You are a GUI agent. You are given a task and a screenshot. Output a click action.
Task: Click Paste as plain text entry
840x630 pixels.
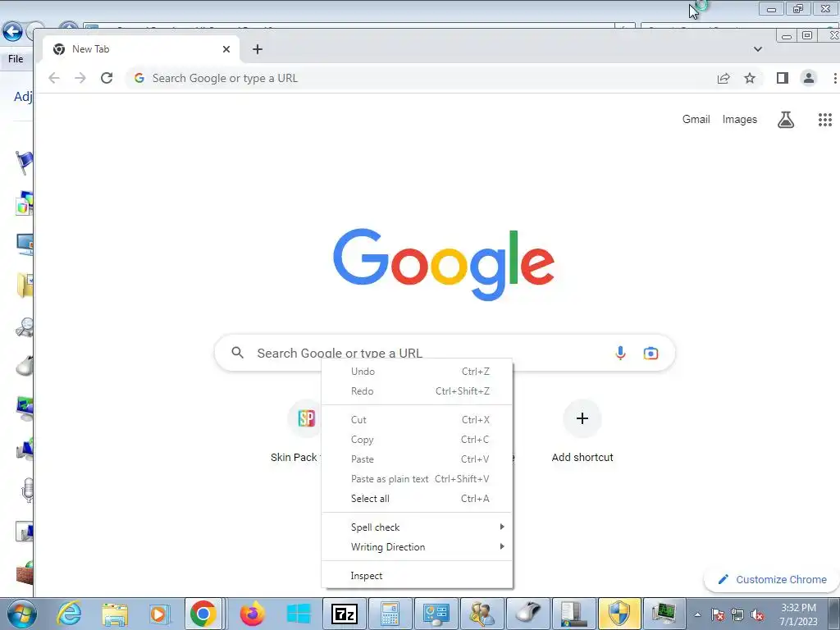417,479
